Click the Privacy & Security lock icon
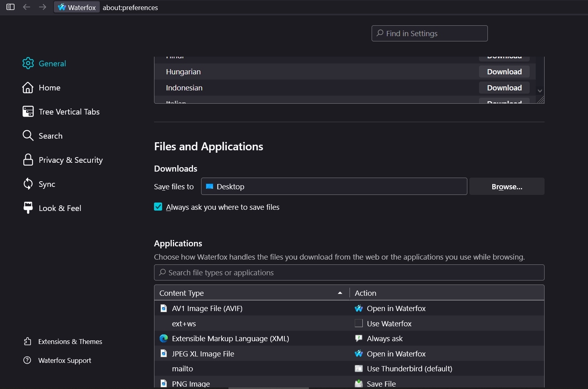This screenshot has height=389, width=588. coord(28,160)
